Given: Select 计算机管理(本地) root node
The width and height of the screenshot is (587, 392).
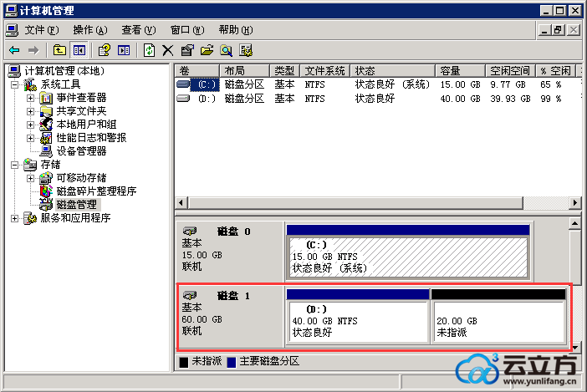Looking at the screenshot, I should (64, 71).
